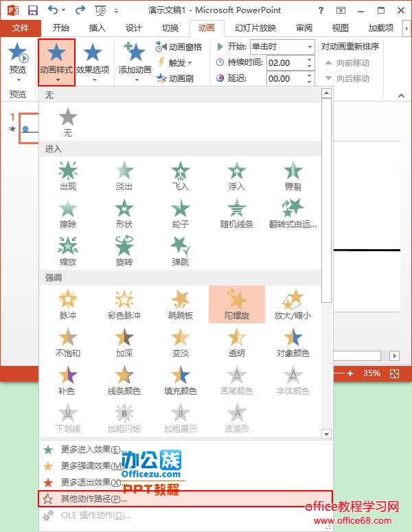
Task: Switch to the 开始 ribbon tab
Action: 61,28
